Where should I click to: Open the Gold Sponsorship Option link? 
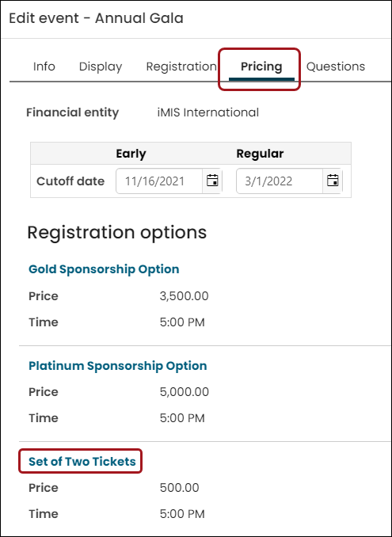[x=104, y=269]
